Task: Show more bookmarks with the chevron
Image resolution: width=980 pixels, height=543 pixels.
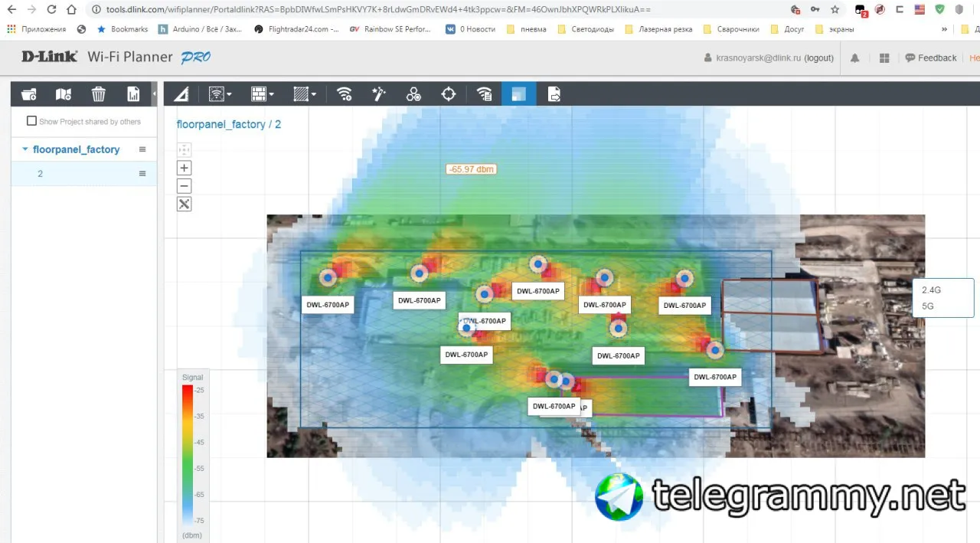Action: (x=944, y=29)
